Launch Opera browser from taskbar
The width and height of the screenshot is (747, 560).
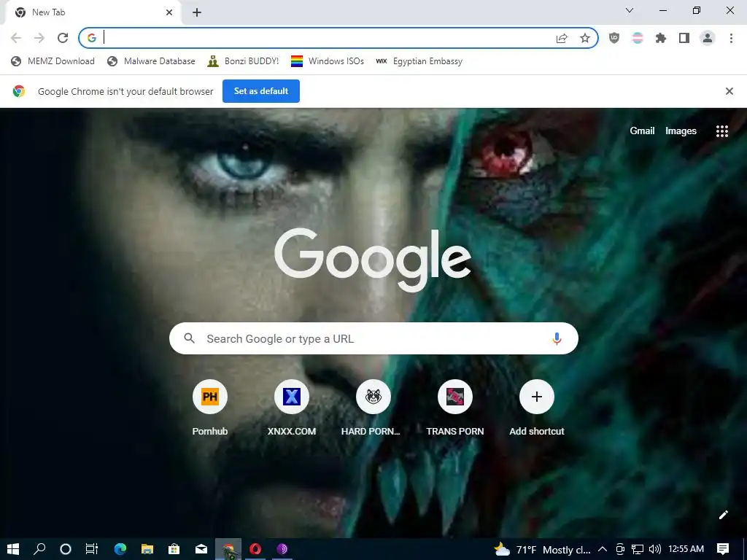[255, 549]
